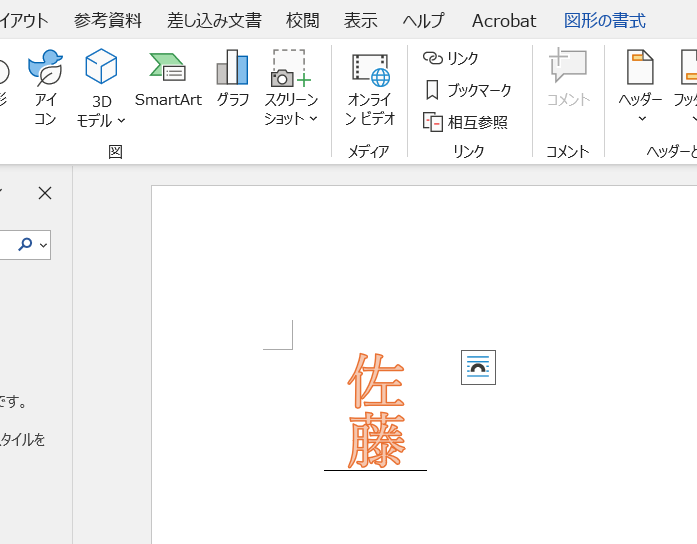
Task: Open the グラフ chart insert tool
Action: pos(232,82)
